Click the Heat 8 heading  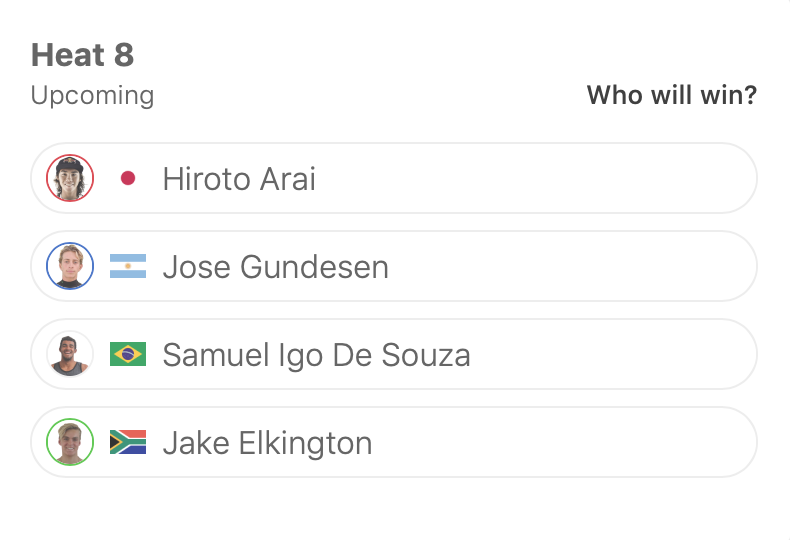(x=82, y=56)
